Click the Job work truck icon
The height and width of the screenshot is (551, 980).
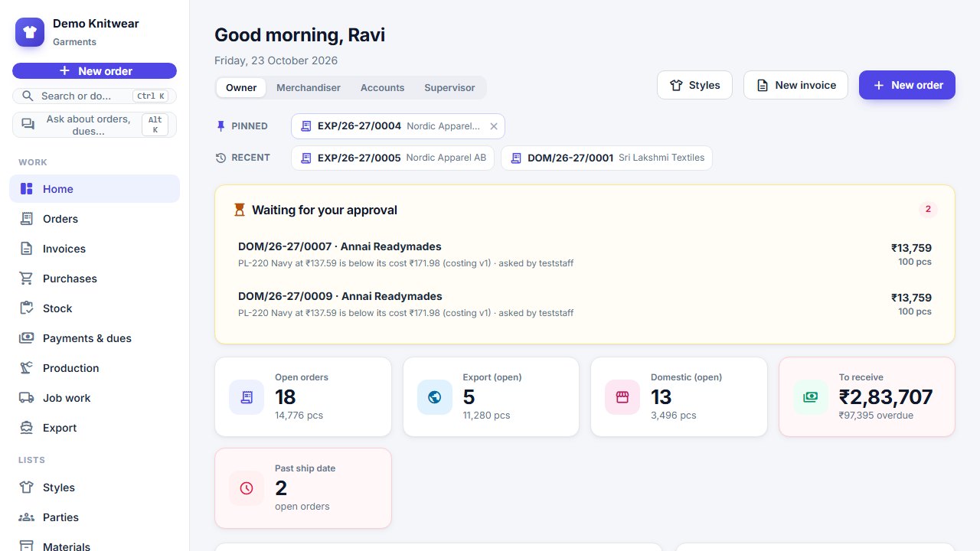pyautogui.click(x=27, y=398)
